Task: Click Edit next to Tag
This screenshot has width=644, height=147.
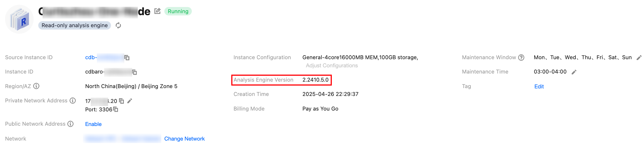Action: pyautogui.click(x=539, y=87)
